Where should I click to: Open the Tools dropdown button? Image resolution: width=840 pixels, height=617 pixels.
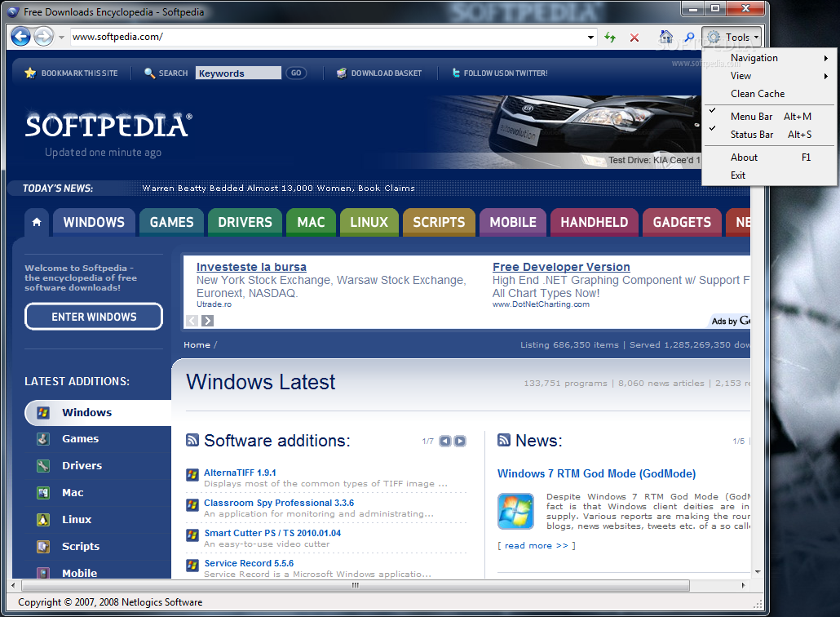pos(732,37)
